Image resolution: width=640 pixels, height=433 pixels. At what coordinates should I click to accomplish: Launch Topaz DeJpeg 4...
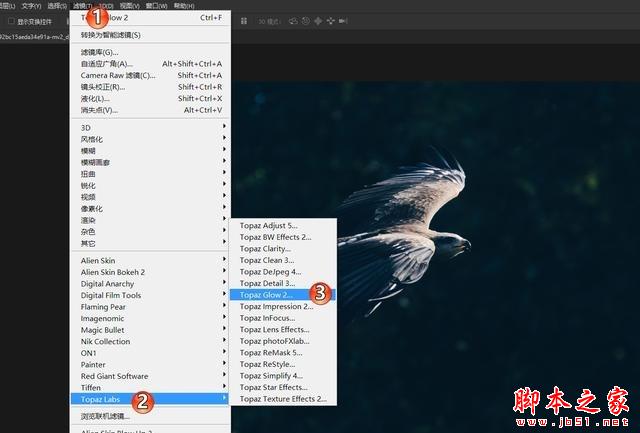pos(283,272)
